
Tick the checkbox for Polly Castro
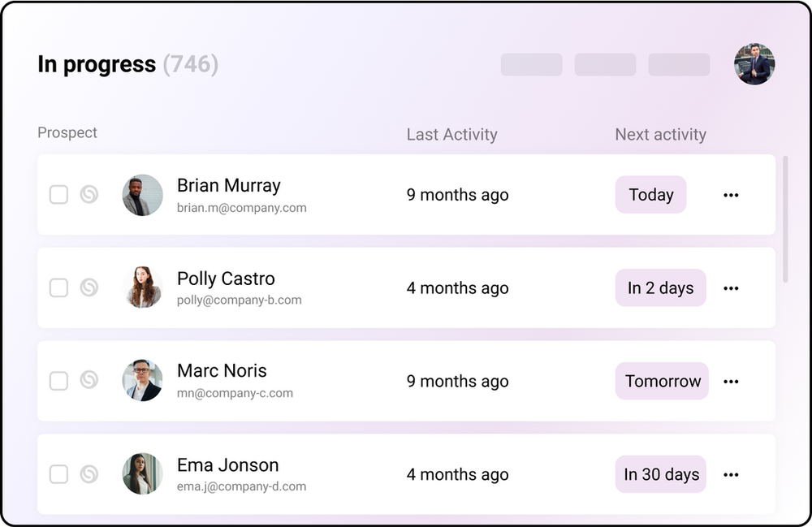tap(58, 287)
